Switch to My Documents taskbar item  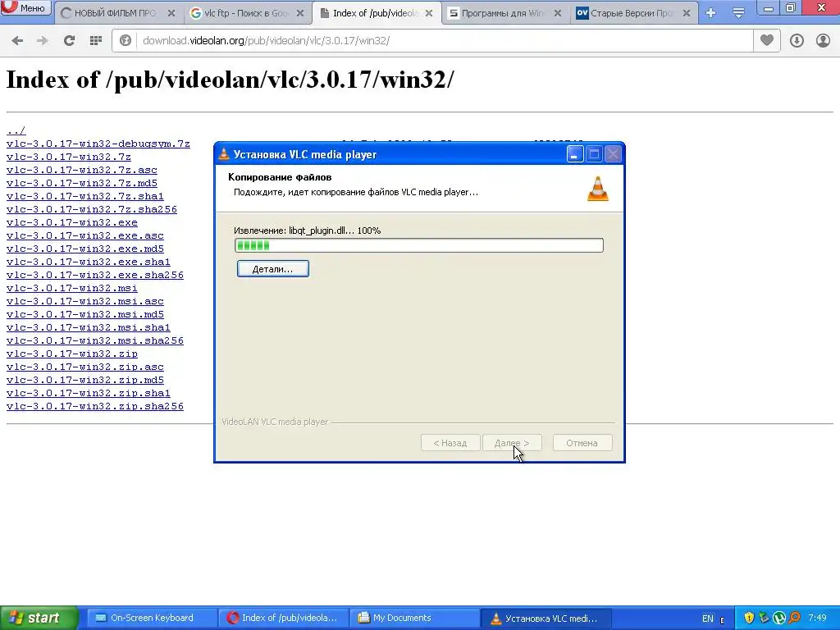[x=414, y=619]
